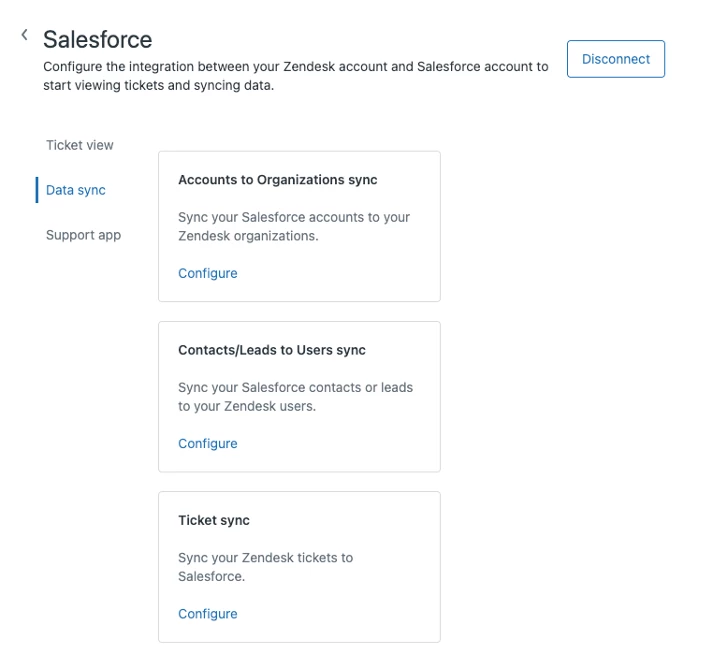This screenshot has width=714, height=668.
Task: Click the Salesforce page title
Action: [97, 40]
